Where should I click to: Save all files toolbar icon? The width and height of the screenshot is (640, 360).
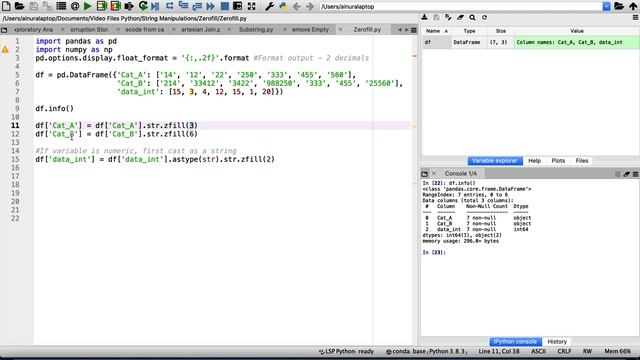(x=47, y=6)
